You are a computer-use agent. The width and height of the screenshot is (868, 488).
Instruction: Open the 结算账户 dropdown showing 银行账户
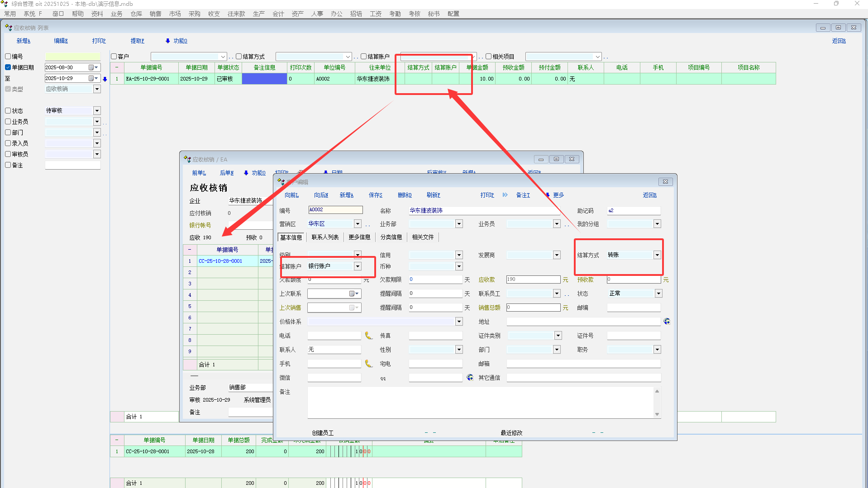[x=358, y=266]
